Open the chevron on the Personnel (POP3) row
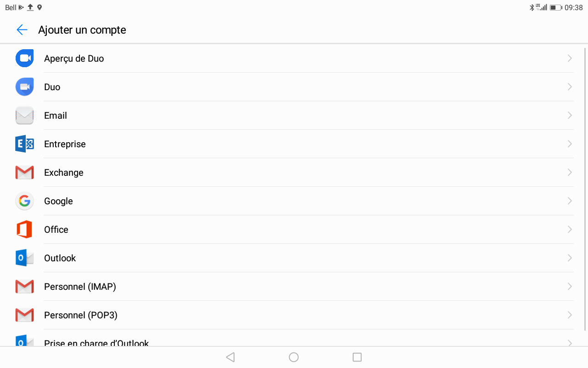Screen dimensions: 588x368 click(x=570, y=315)
